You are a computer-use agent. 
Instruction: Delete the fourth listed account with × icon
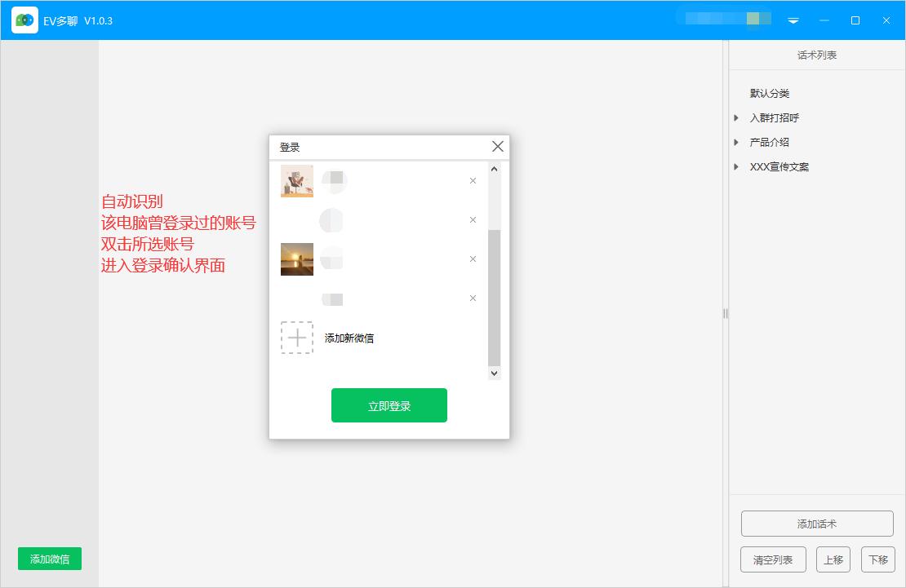(x=473, y=298)
